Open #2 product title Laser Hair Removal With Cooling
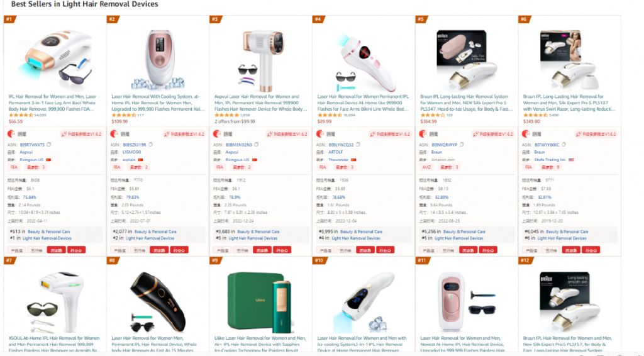Viewport: 644px width, 356px height. click(158, 103)
